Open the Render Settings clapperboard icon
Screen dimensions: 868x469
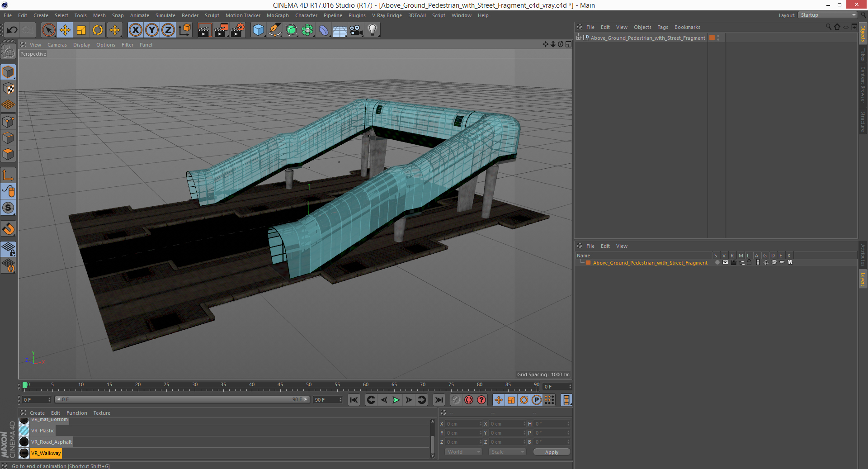coord(237,30)
